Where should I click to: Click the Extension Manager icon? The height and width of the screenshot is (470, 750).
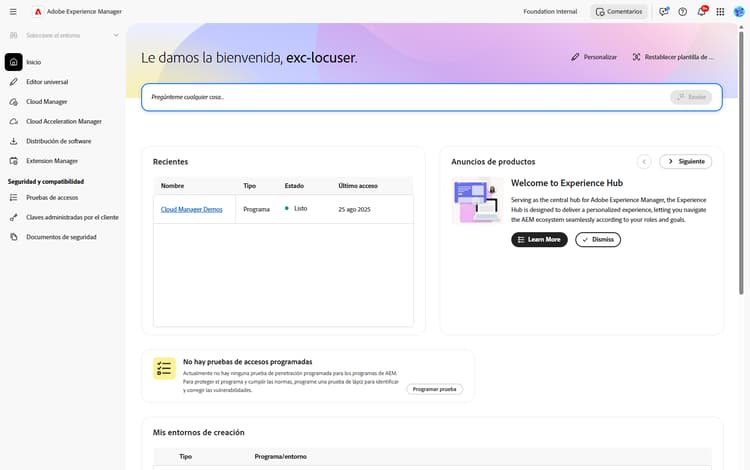click(13, 161)
